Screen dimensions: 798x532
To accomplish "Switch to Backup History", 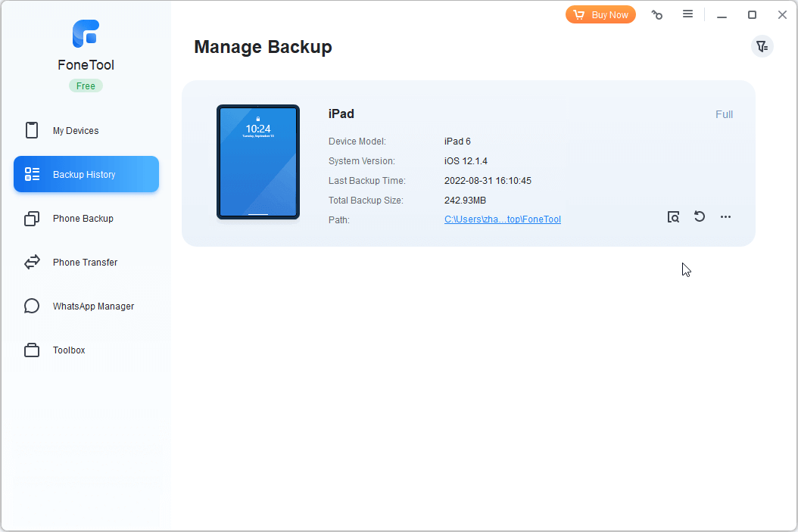I will click(86, 174).
